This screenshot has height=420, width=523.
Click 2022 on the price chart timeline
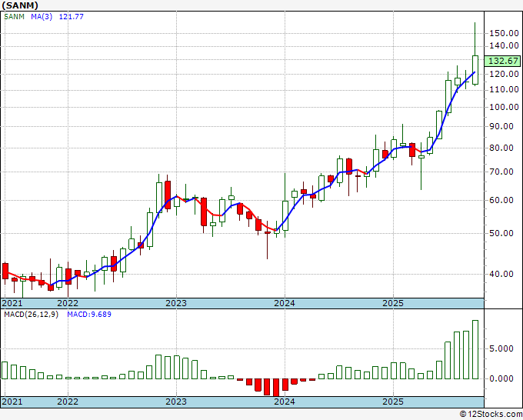[x=68, y=303]
